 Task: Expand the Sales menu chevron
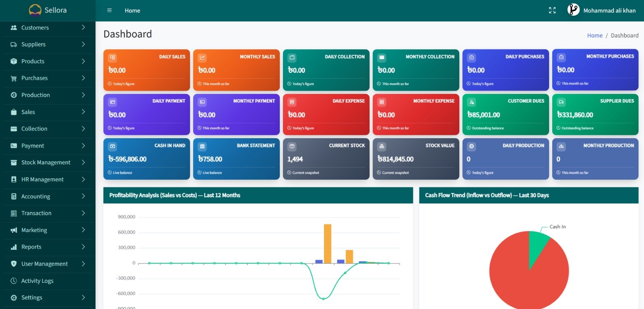83,112
